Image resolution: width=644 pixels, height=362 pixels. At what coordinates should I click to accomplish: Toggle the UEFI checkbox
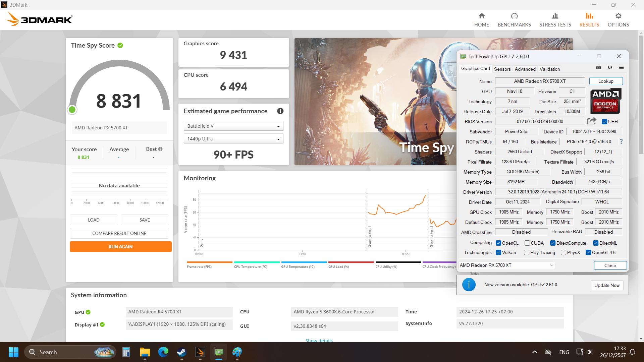604,122
